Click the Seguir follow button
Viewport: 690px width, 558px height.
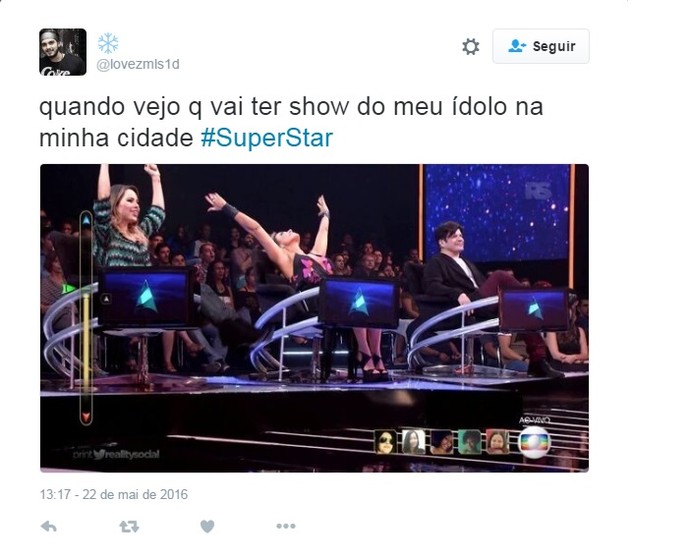(541, 46)
